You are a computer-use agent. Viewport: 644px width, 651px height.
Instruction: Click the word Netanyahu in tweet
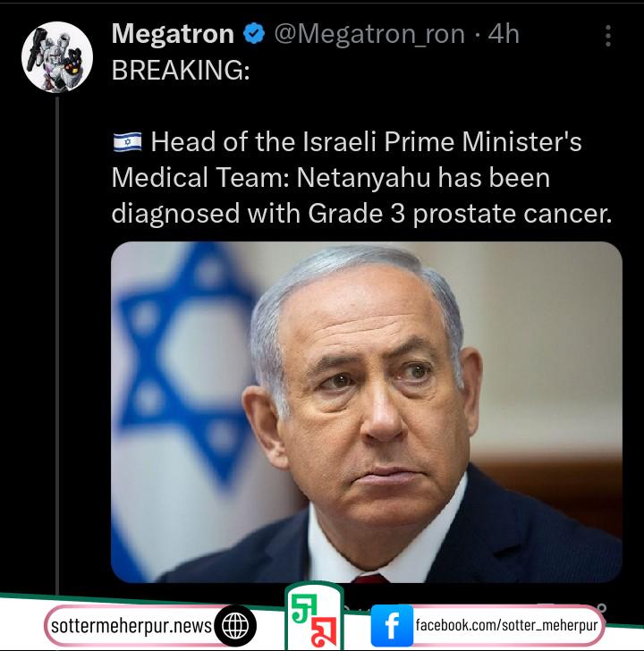coord(363,178)
